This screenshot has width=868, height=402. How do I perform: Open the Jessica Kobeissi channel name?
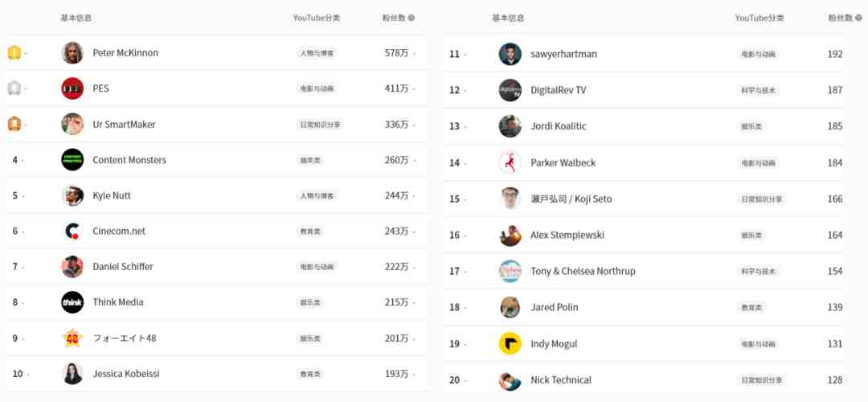(126, 374)
